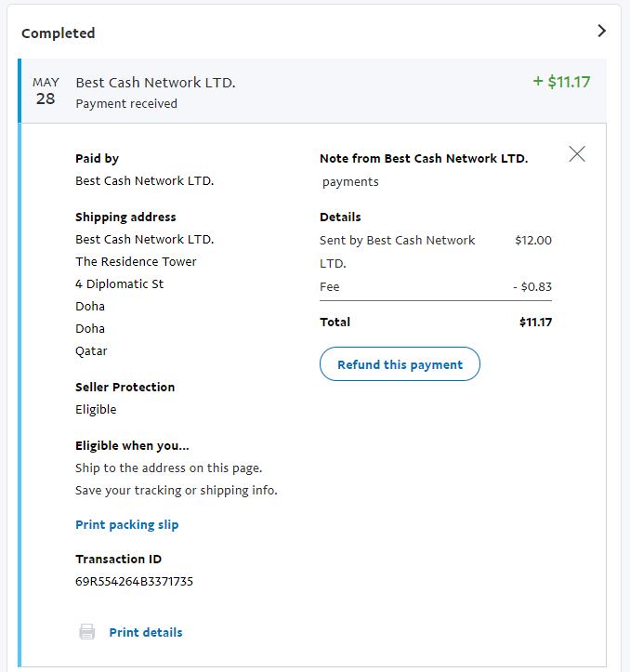Click the MAY 28 date label

(46, 91)
